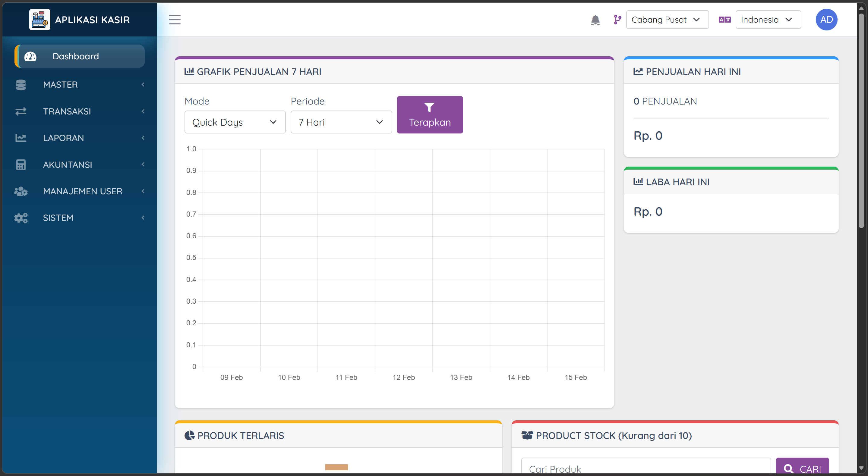Screen dimensions: 868x476
Task: Open the Quick Days mode dropdown
Action: pyautogui.click(x=235, y=122)
